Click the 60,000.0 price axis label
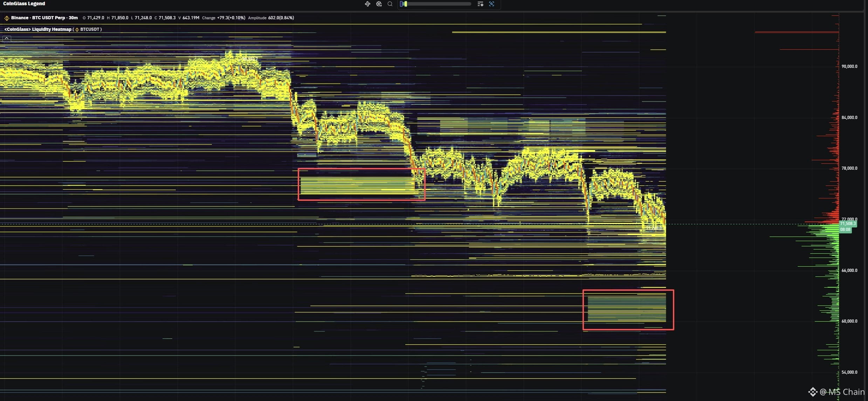 pos(849,321)
